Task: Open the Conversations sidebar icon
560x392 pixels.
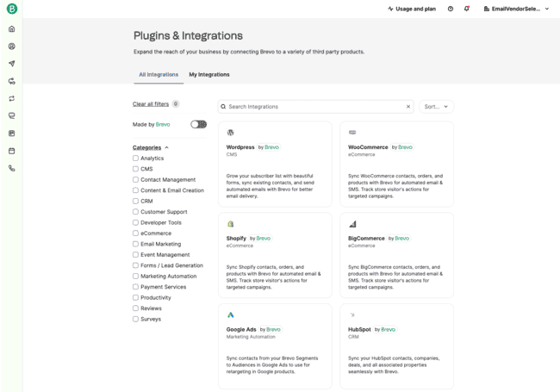Action: (x=12, y=115)
